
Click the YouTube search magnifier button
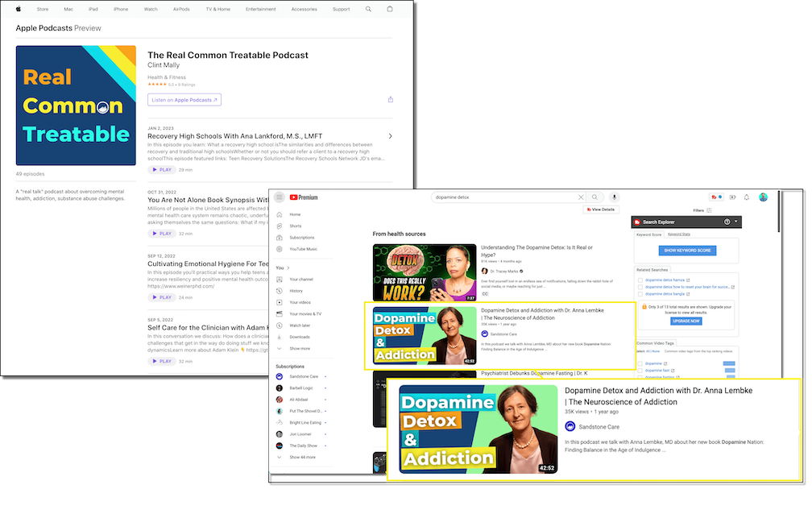point(595,197)
